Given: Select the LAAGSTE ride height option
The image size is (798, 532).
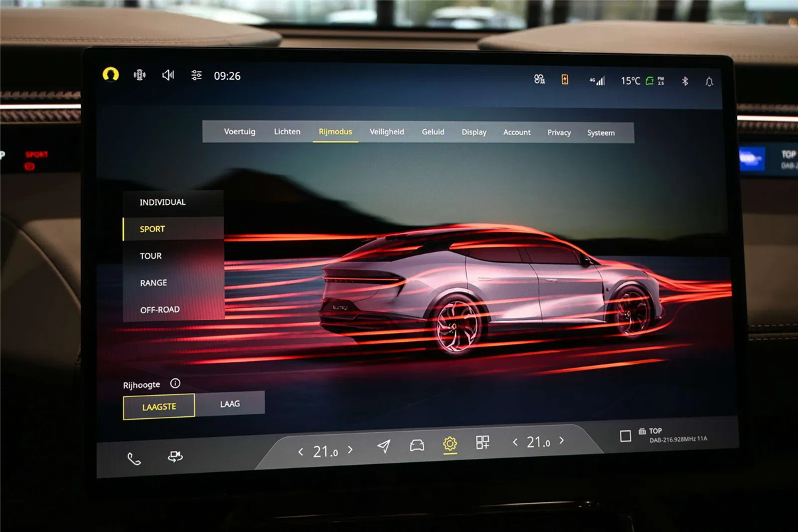Looking at the screenshot, I should pos(159,407).
